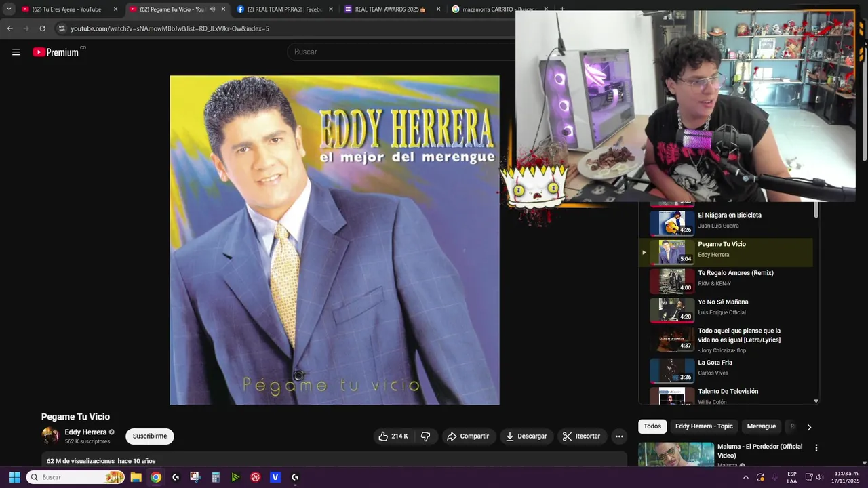The image size is (868, 488).
Task: Open a new browser tab
Action: [562, 9]
